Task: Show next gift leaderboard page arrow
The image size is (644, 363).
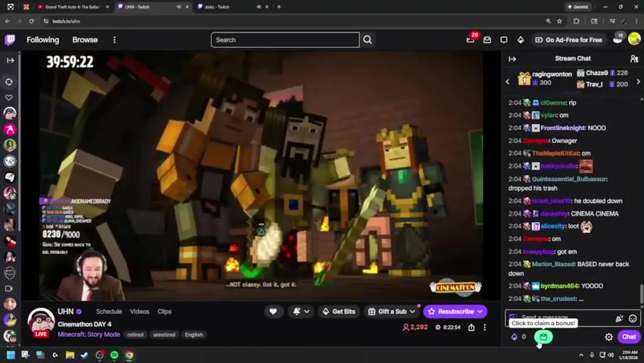Action: (638, 82)
